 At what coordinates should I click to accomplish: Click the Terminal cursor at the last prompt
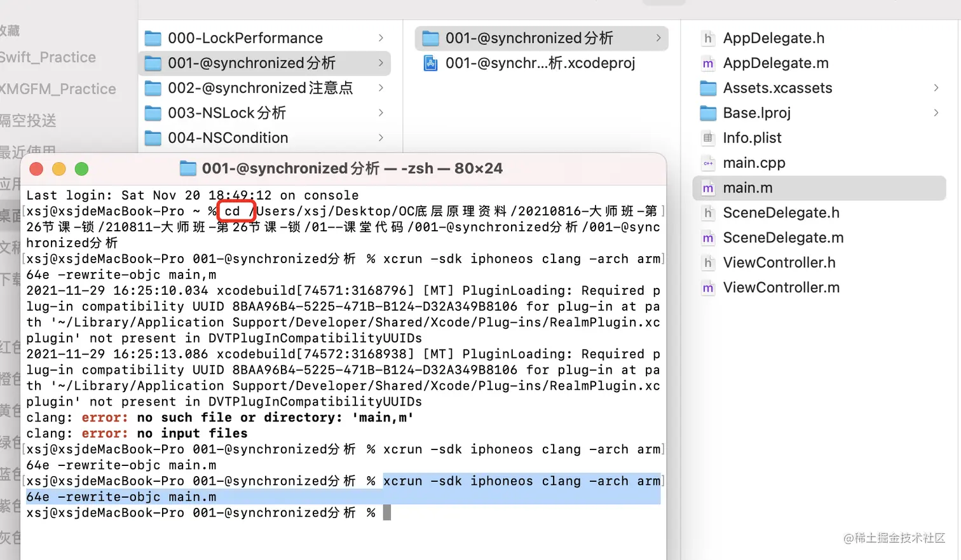387,513
